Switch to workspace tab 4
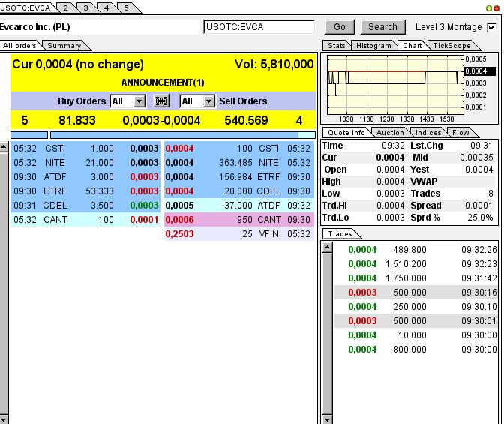Viewport: 504px width, 424px height. pos(106,8)
